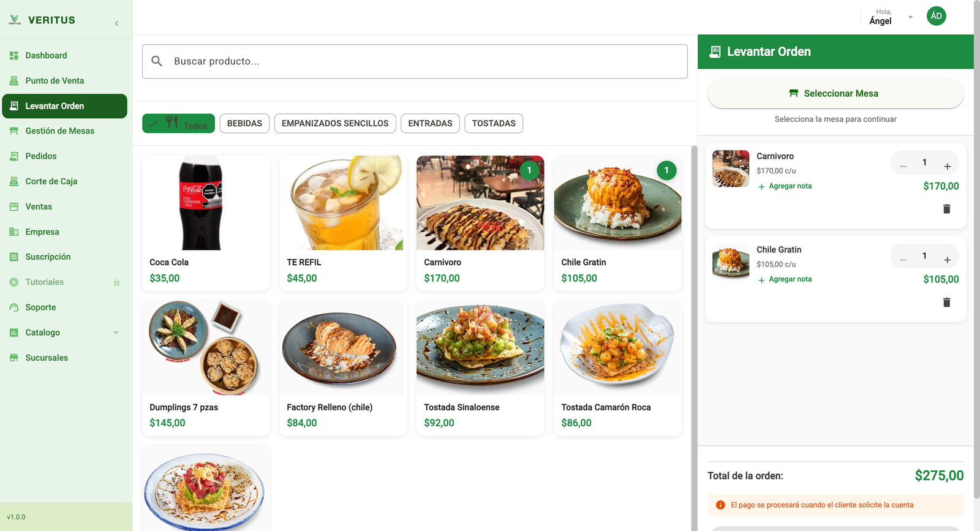Focus the Buscar producto search field
This screenshot has width=980, height=531.
click(x=415, y=61)
